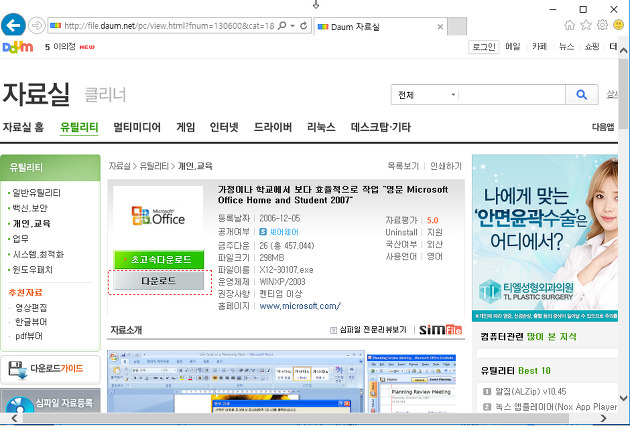This screenshot has width=630, height=426.
Task: Open a new blank browser tab
Action: point(457,27)
